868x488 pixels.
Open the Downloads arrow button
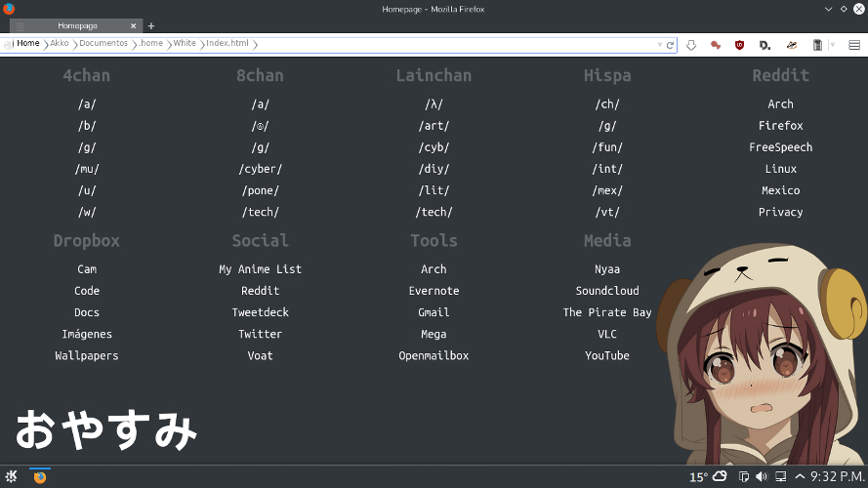pyautogui.click(x=691, y=45)
